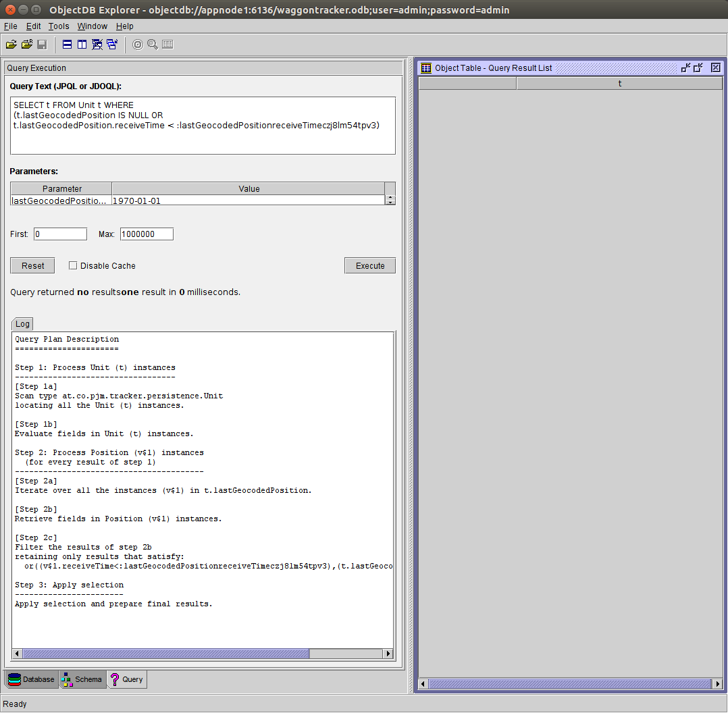The width and height of the screenshot is (728, 713).
Task: Tile windows vertically via toolbar icon
Action: (82, 45)
